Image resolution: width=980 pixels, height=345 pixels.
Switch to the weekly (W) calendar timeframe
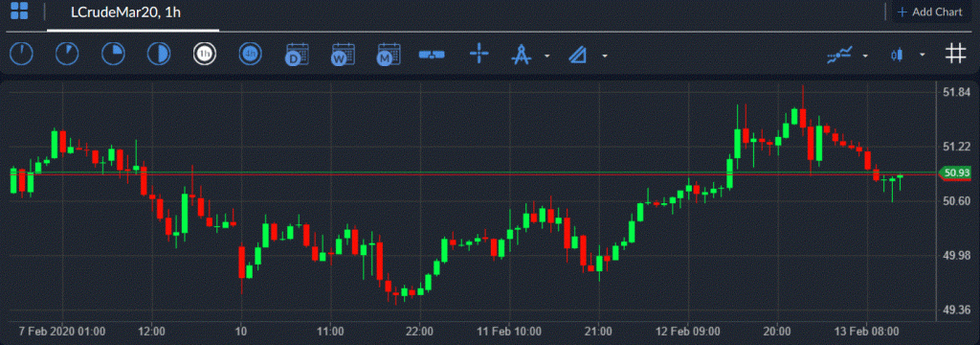343,55
